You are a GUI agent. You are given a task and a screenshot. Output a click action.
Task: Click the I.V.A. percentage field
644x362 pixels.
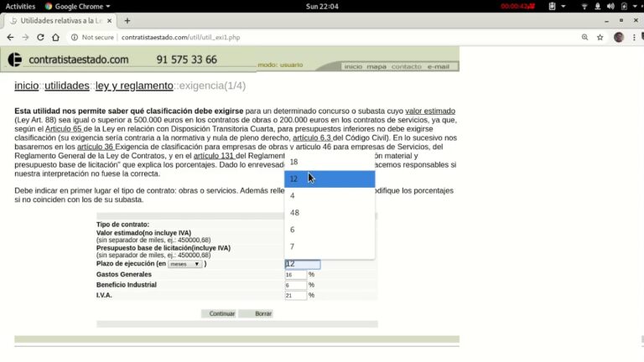click(x=296, y=296)
